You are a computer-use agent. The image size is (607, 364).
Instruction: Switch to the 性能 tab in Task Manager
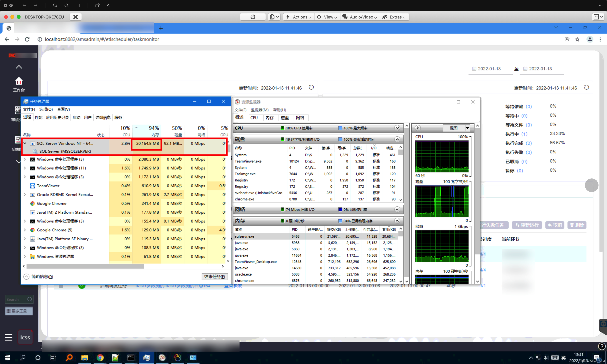[x=38, y=118]
